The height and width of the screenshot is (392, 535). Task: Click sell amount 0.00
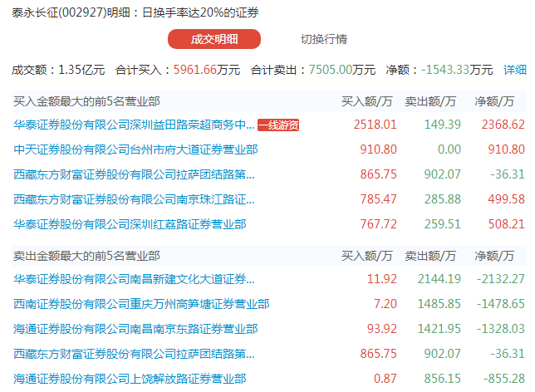449,149
